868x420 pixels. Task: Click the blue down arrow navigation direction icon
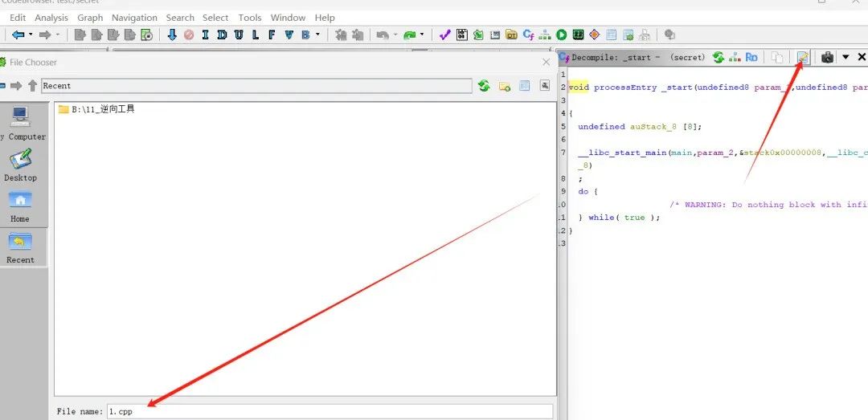172,35
